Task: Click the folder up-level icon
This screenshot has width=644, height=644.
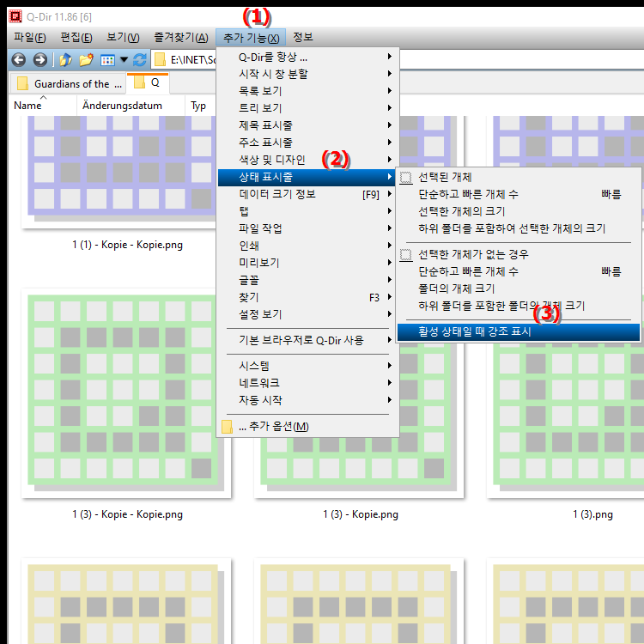Action: (65, 60)
